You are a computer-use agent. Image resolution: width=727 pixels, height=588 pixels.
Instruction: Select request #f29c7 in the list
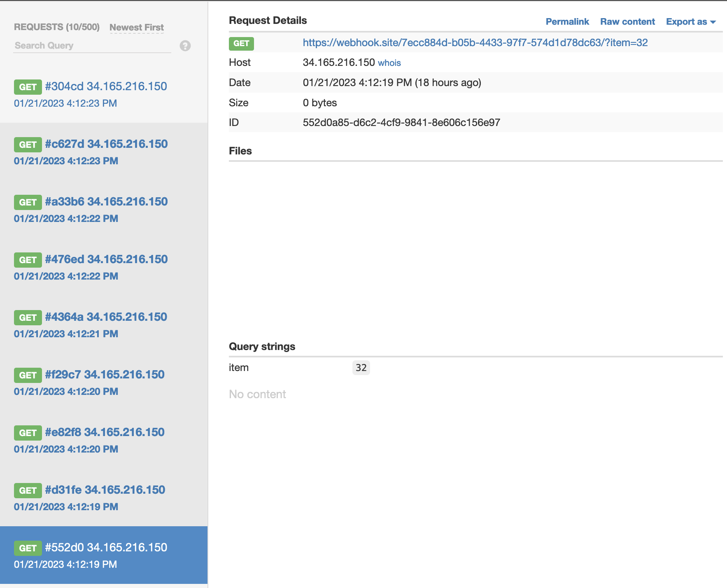[105, 375]
